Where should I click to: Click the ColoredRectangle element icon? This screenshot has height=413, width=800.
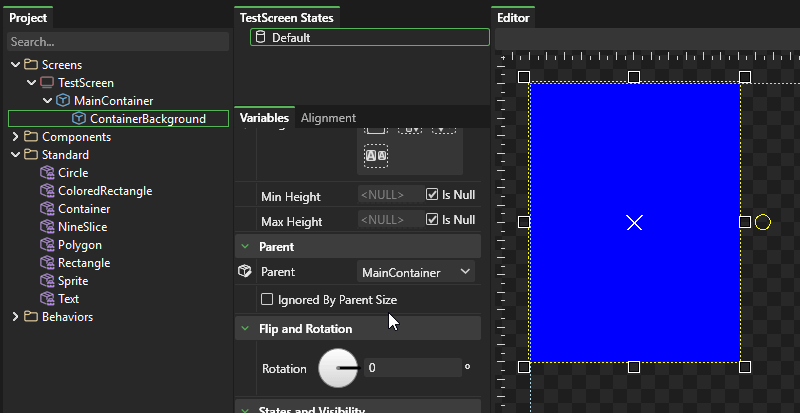[x=47, y=191]
